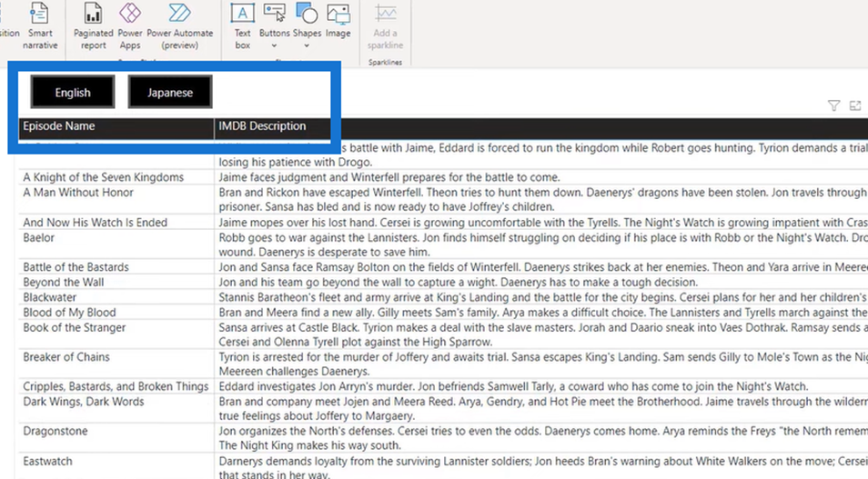This screenshot has width=868, height=479.
Task: Open focus mode icon on table
Action: click(855, 105)
